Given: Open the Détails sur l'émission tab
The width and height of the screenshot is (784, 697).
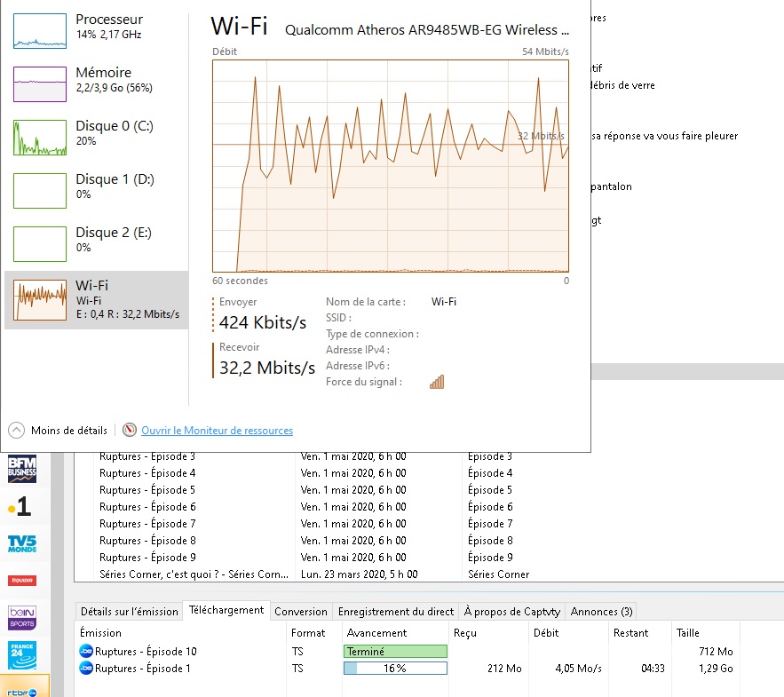Looking at the screenshot, I should [x=129, y=612].
